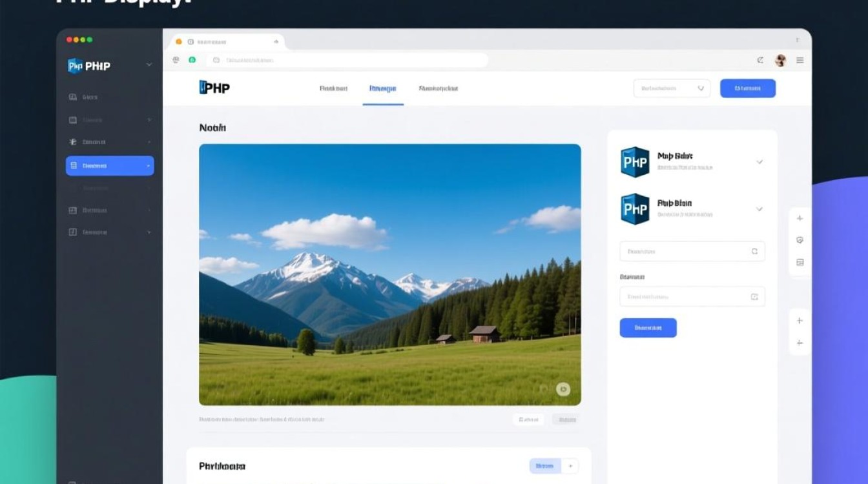Image resolution: width=868 pixels, height=484 pixels.
Task: Expand the first PHP item chevron in right panel
Action: click(x=759, y=162)
